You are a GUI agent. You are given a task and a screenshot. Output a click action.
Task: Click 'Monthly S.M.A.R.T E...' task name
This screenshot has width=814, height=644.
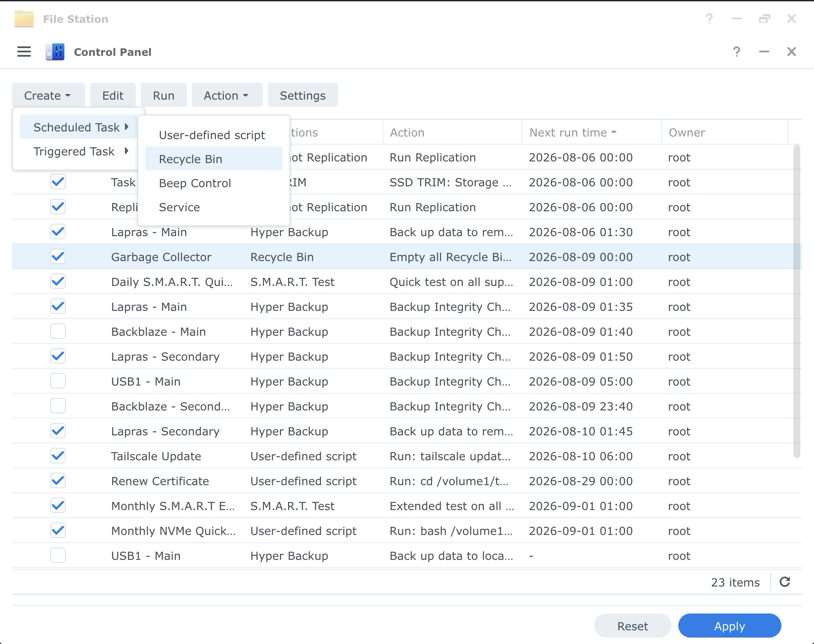click(173, 506)
